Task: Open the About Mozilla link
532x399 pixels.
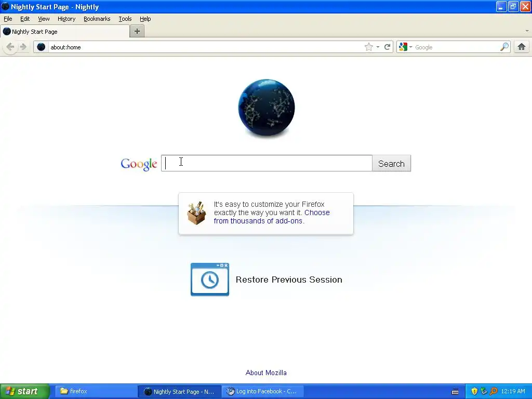Action: tap(266, 373)
